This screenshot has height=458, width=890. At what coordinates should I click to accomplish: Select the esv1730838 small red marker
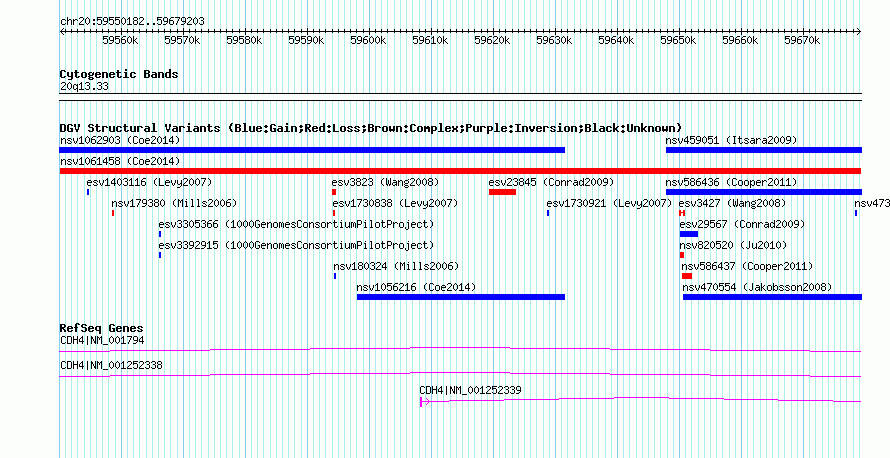(334, 213)
